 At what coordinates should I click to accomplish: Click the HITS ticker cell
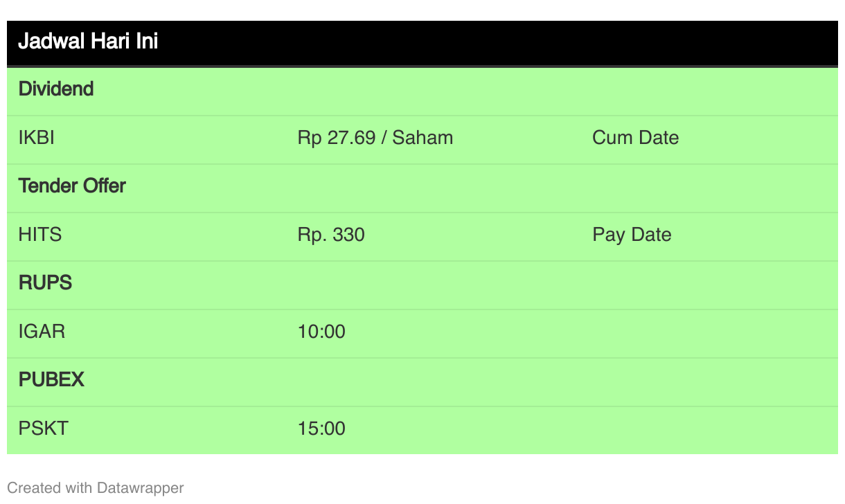[x=40, y=235]
